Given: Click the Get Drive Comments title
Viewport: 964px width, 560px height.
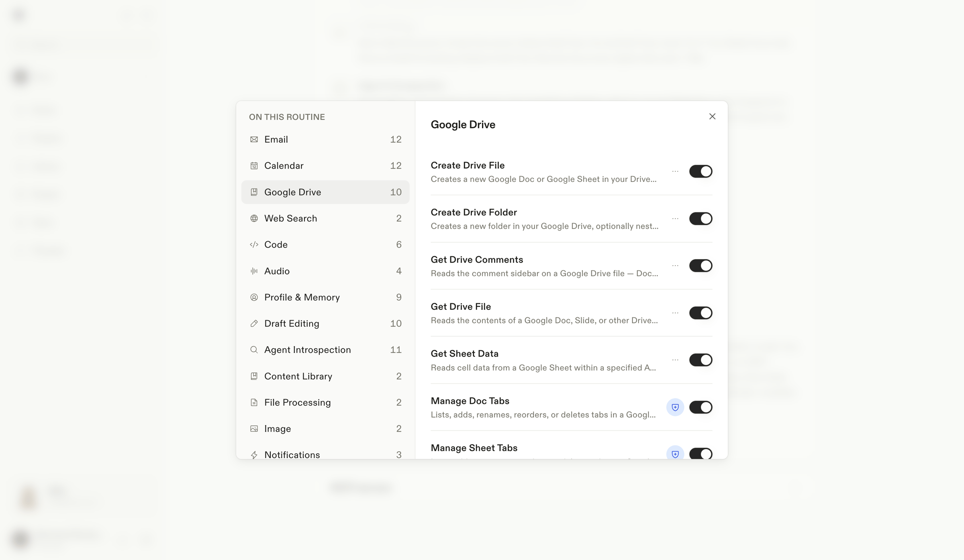Looking at the screenshot, I should click(x=477, y=260).
